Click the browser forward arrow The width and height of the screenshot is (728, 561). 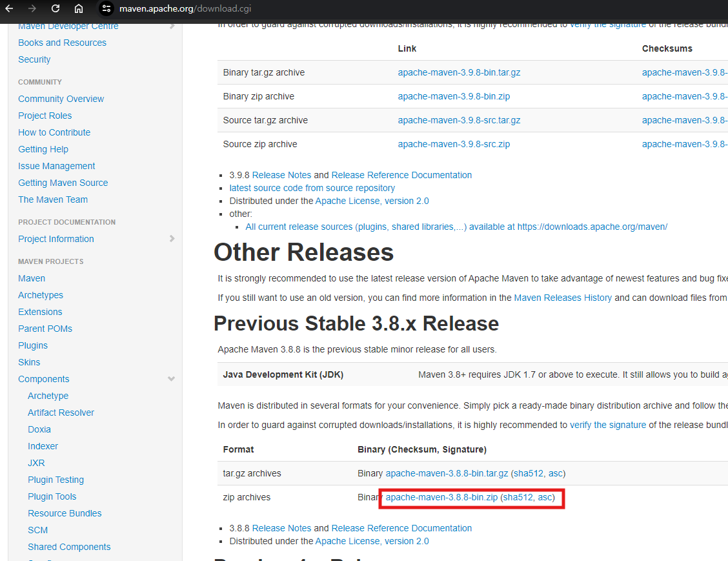tap(32, 8)
